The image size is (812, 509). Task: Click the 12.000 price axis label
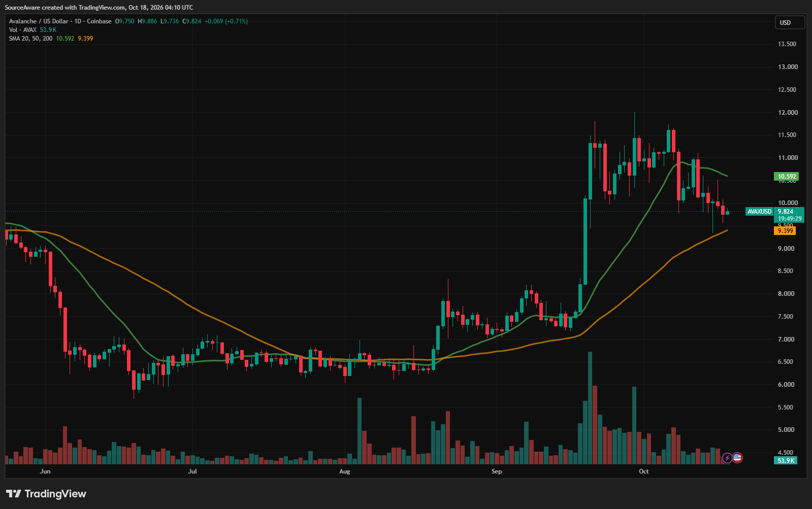787,113
